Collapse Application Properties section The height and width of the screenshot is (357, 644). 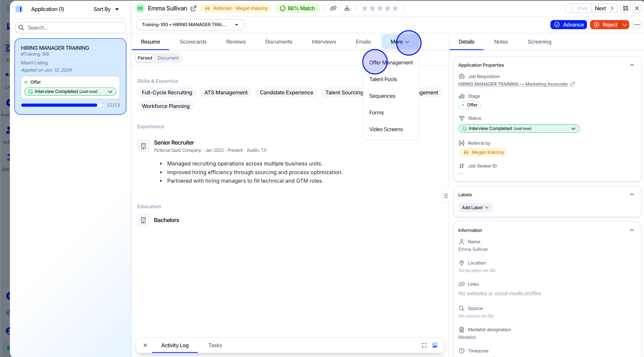click(x=632, y=65)
